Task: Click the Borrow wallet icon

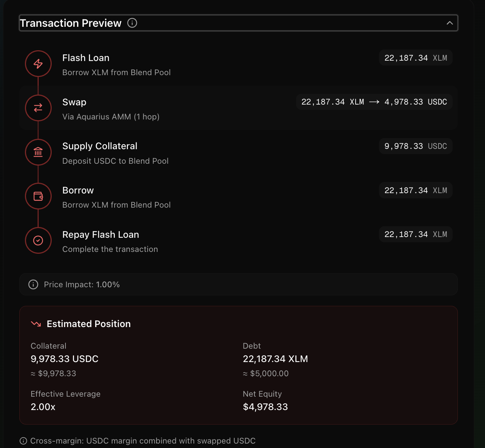Action: coord(38,196)
